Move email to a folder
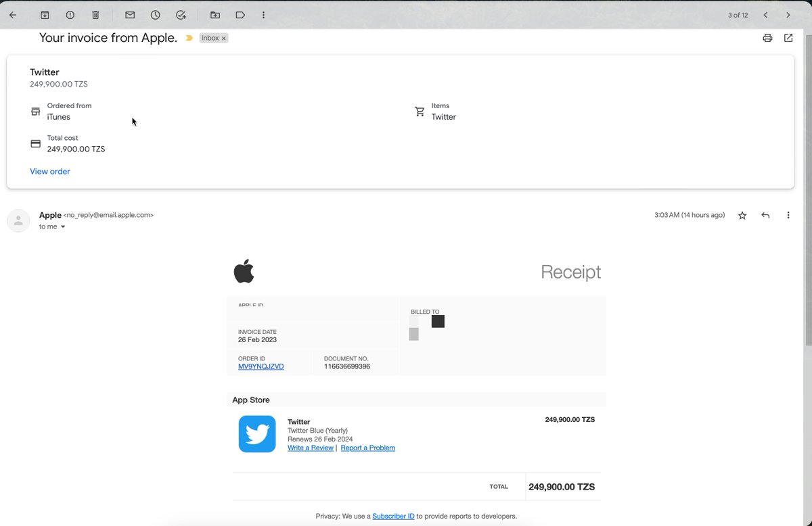This screenshot has height=526, width=812. [215, 15]
